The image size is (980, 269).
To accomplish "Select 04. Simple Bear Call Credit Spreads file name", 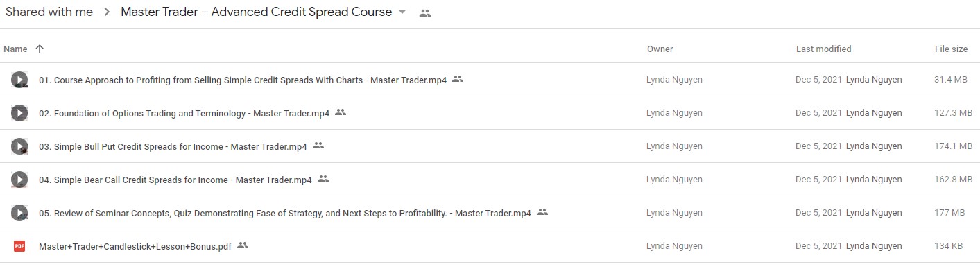I will coord(175,180).
